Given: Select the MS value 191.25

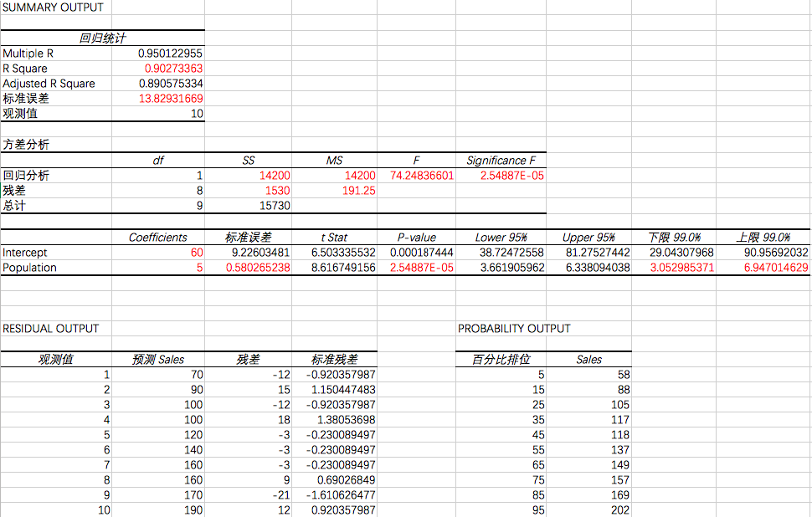Looking at the screenshot, I should coord(359,191).
